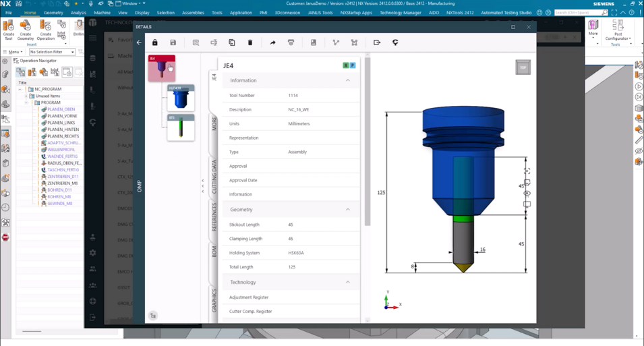This screenshot has height=346, width=644.
Task: Select Machining Method View in Operation Navigator
Action: click(x=55, y=73)
